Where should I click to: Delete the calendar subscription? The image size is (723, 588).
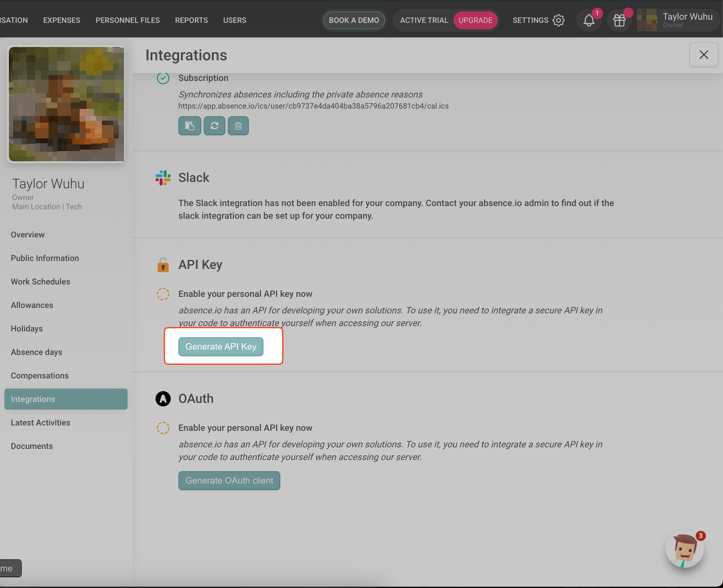click(238, 126)
